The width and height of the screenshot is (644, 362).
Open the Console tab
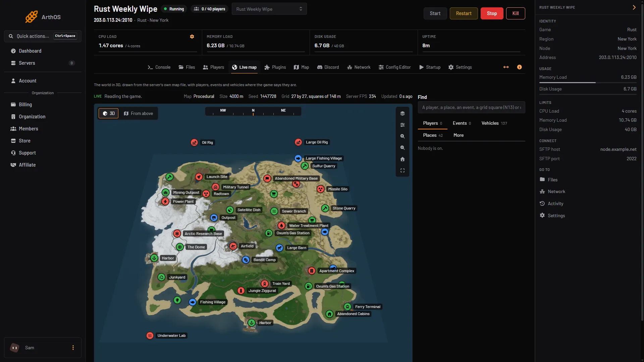(x=159, y=67)
